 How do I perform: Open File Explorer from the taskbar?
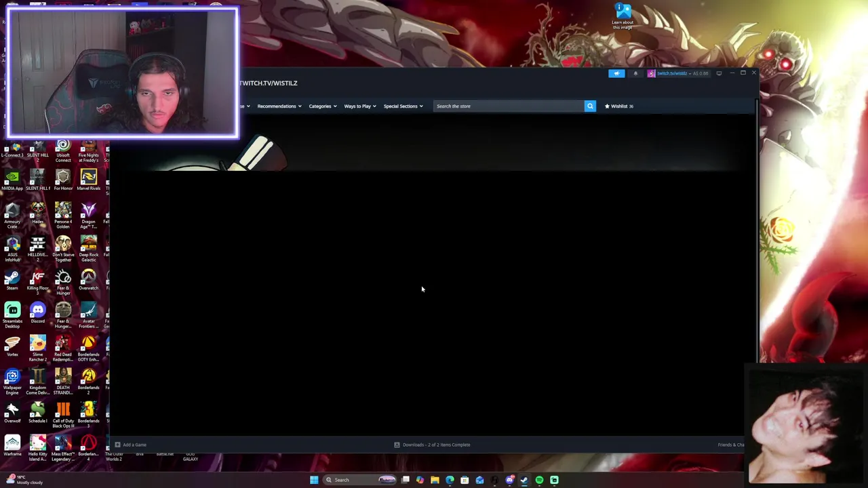click(x=435, y=480)
